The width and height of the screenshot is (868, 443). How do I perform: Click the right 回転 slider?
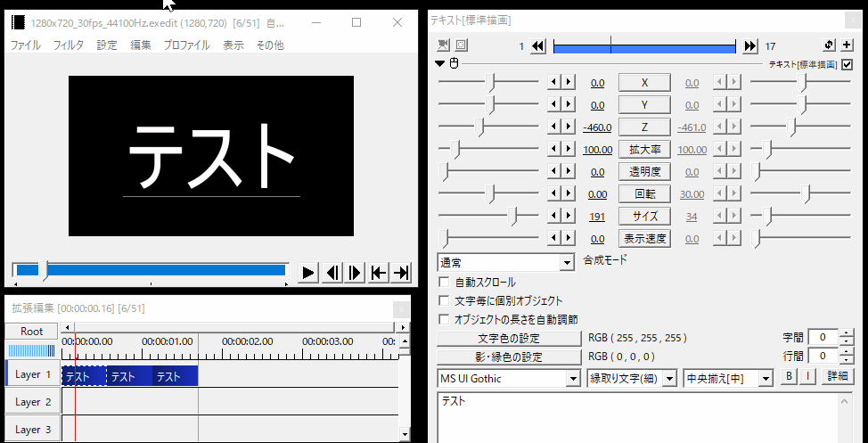click(x=800, y=193)
